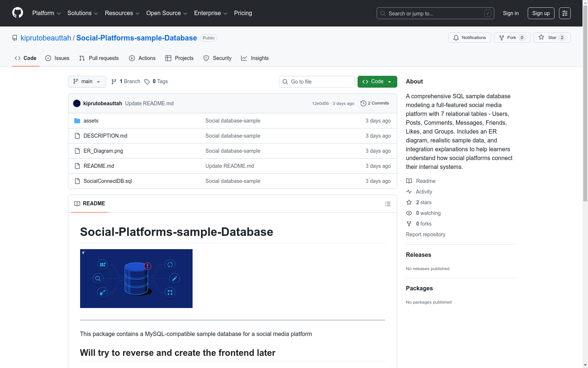Click the assets folder icon

[77, 121]
